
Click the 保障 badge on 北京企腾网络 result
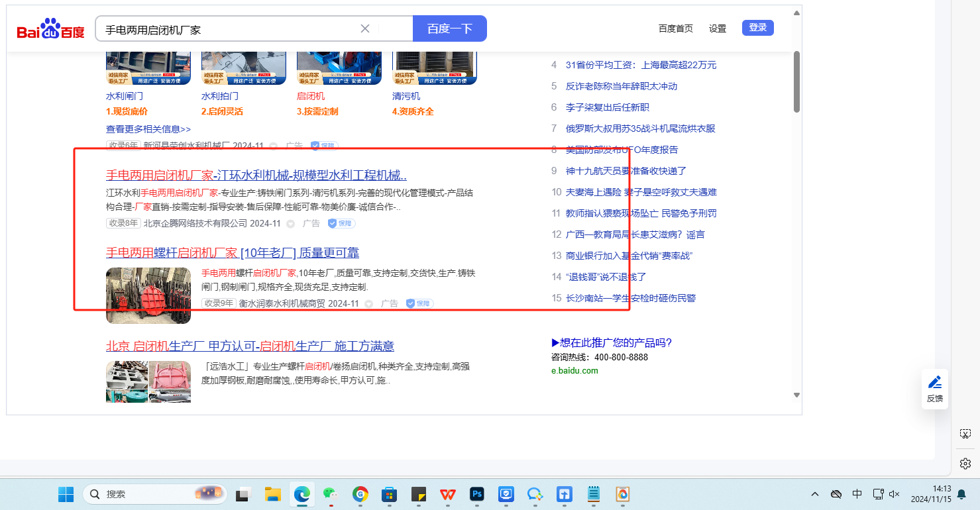click(x=342, y=224)
